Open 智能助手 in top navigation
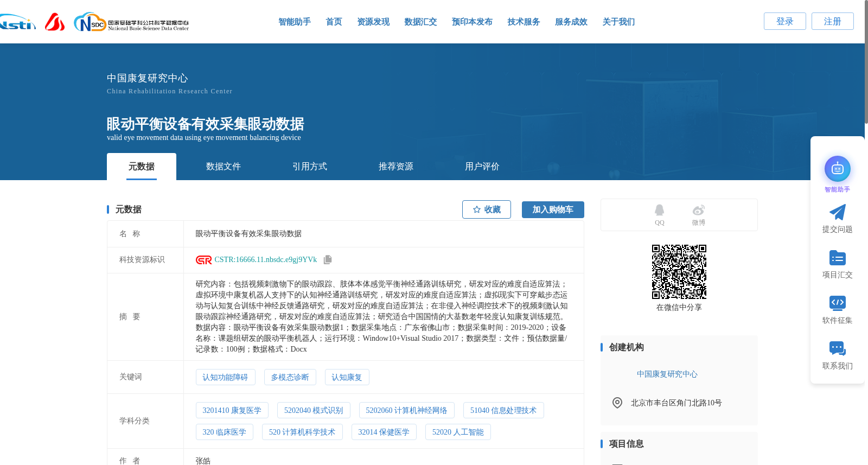This screenshot has height=465, width=868. [295, 22]
